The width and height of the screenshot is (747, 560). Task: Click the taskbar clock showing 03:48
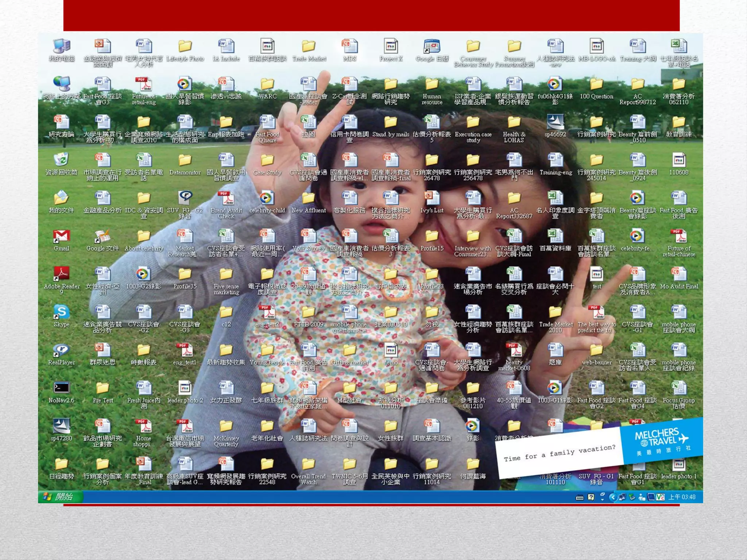click(682, 497)
